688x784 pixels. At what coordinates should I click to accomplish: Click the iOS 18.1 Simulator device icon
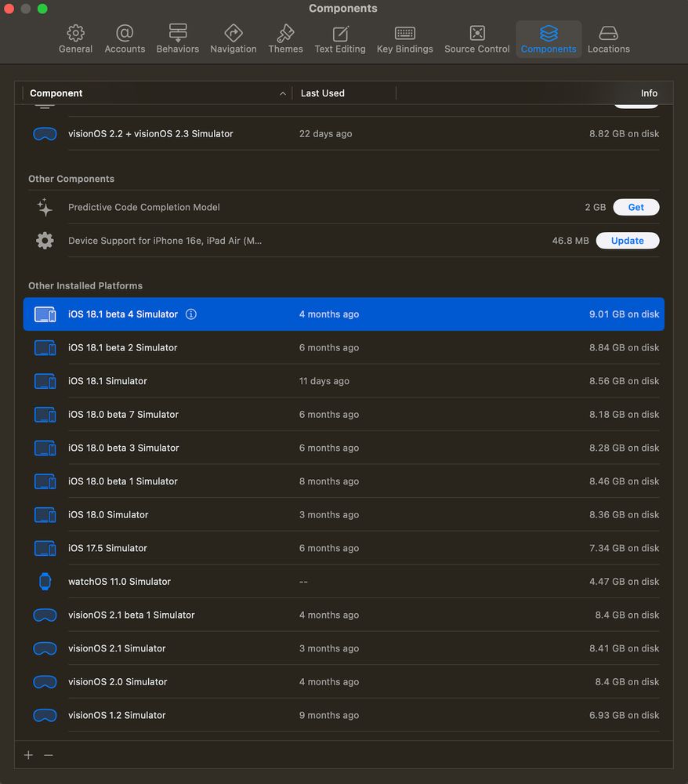[45, 381]
